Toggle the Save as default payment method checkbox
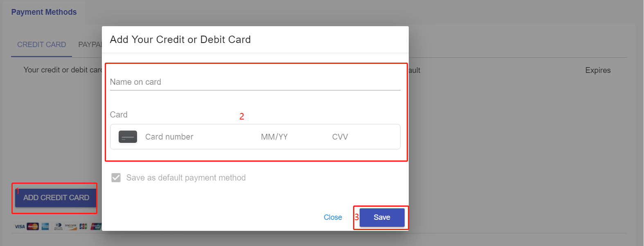The image size is (644, 246). coord(116,177)
